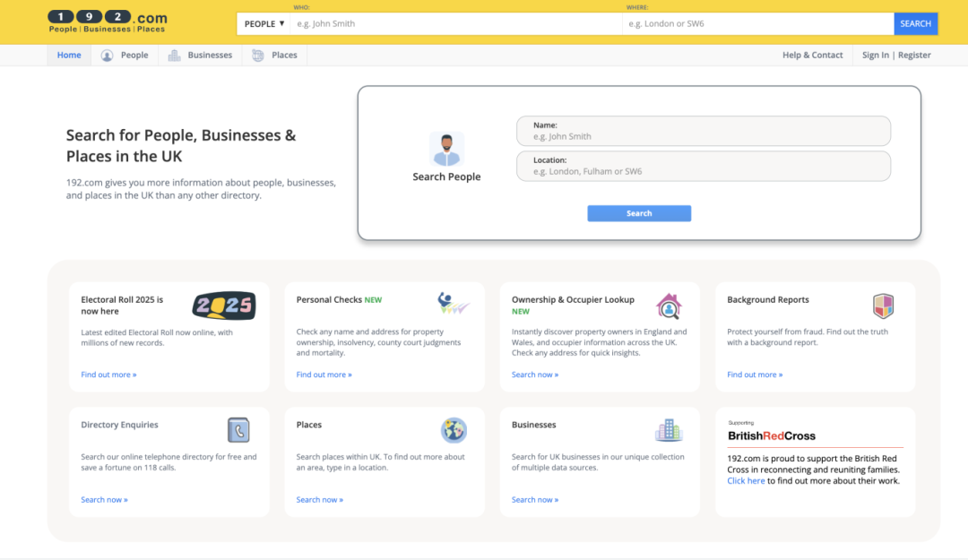
Task: Click Sign In link
Action: (x=876, y=55)
